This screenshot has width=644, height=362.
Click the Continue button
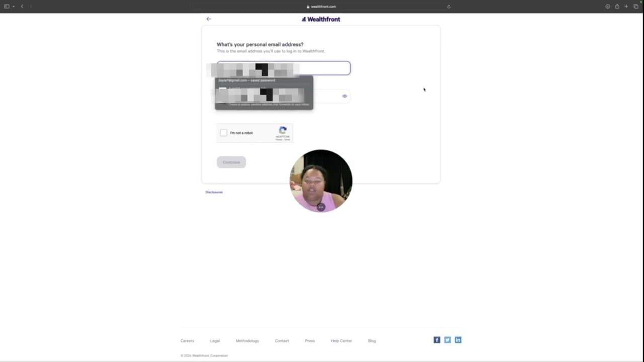231,162
